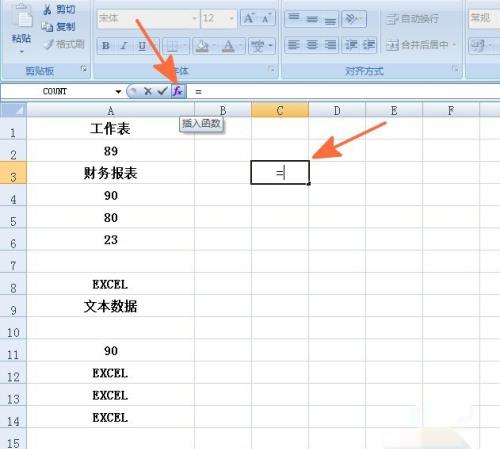This screenshot has width=500, height=449.
Task: Click cell A5 with value 80
Action: point(111,217)
